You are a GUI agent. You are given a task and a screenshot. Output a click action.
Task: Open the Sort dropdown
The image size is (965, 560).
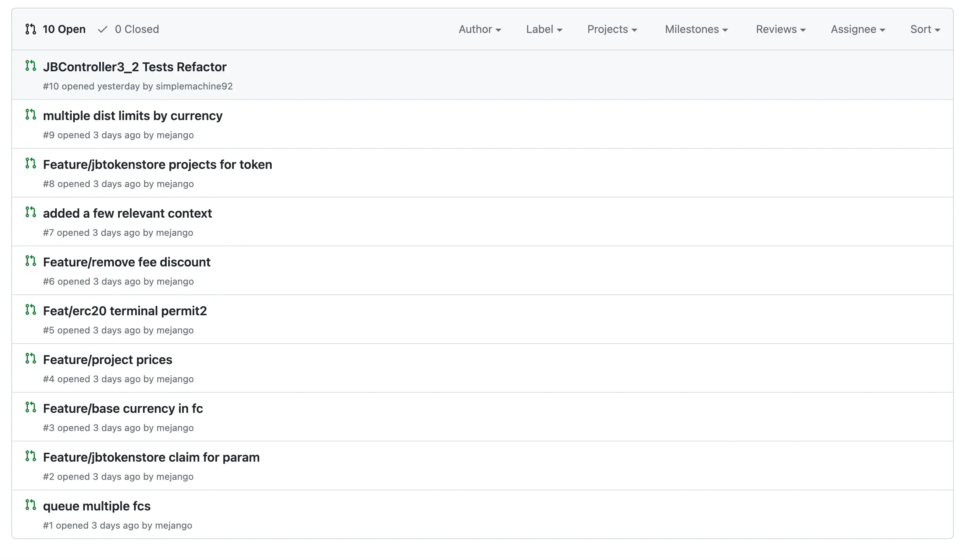click(925, 29)
